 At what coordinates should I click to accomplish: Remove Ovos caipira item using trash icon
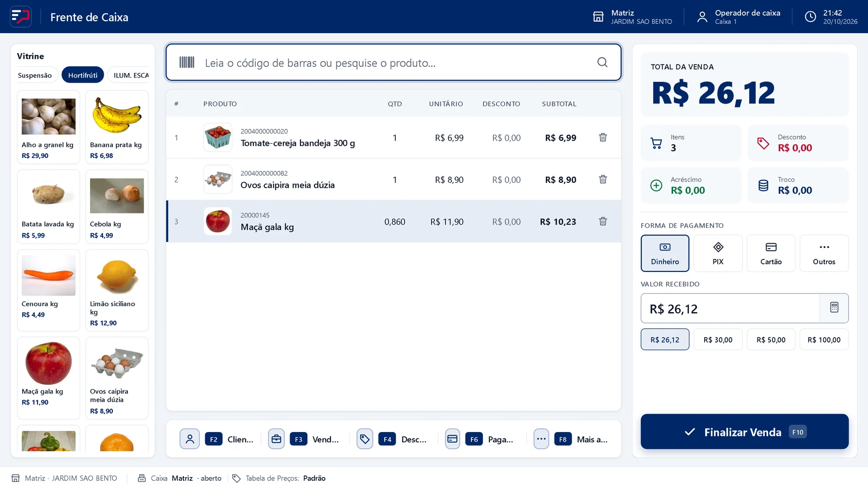[x=603, y=179]
